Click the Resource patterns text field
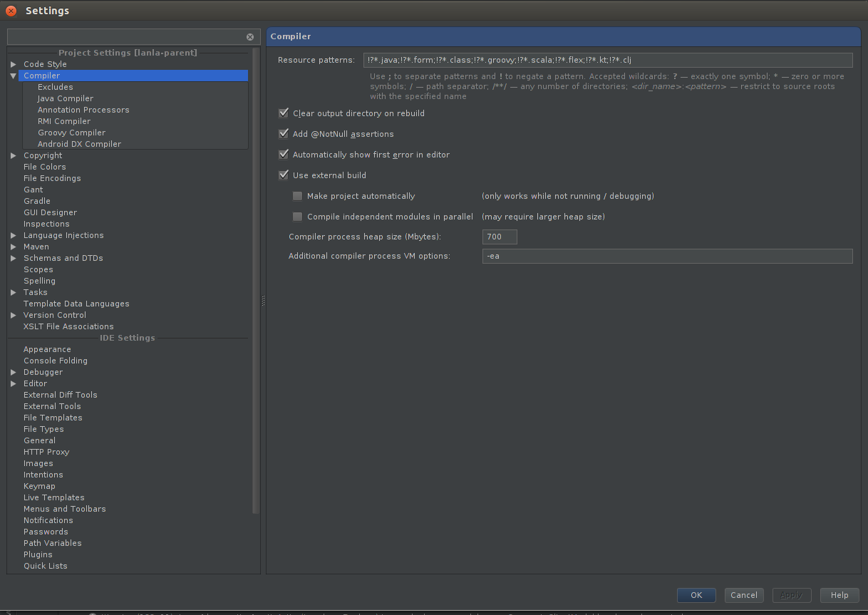Screen dimensions: 868x615 (x=607, y=61)
